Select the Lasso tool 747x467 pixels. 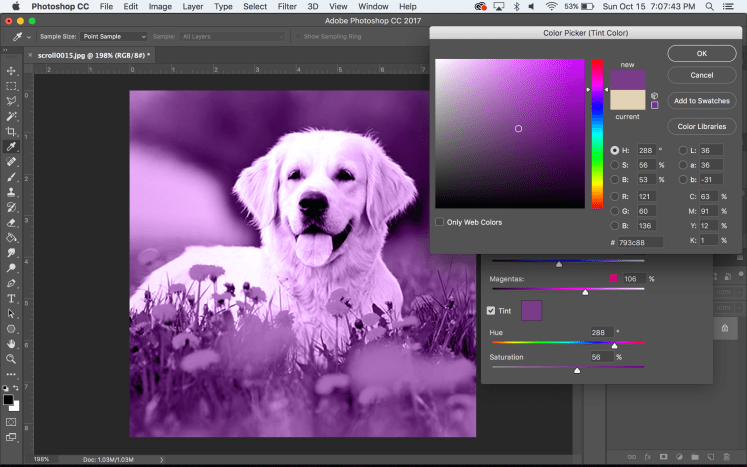click(11, 101)
